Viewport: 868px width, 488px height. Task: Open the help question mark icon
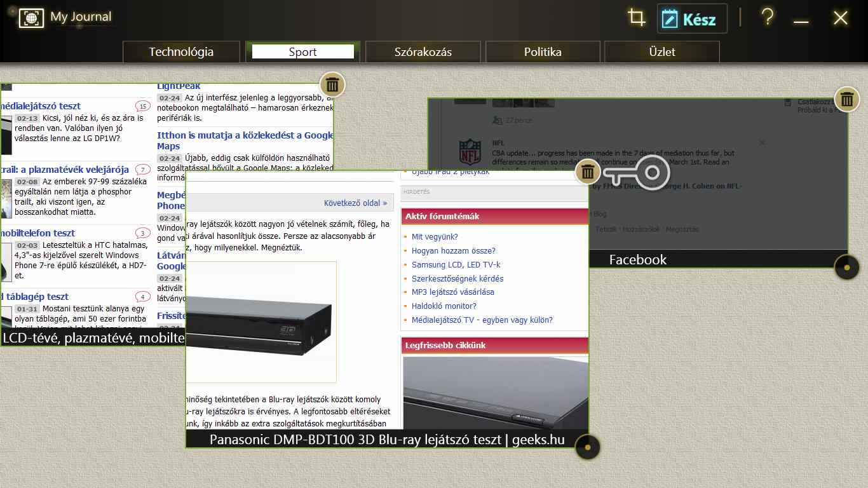point(767,17)
